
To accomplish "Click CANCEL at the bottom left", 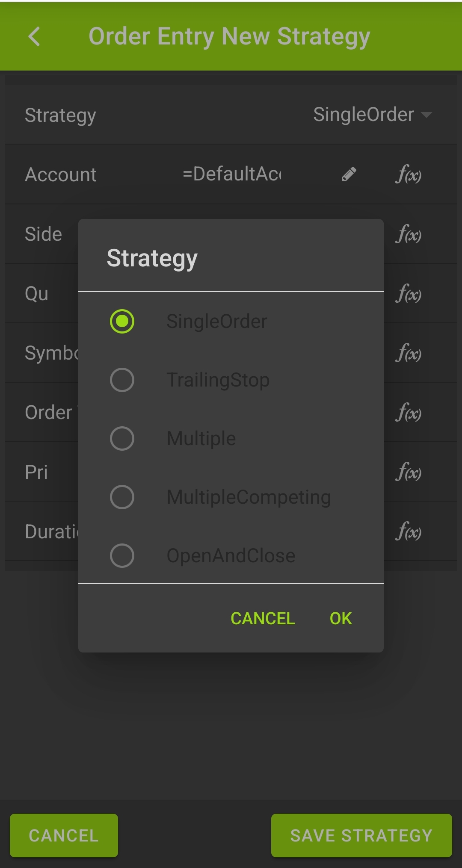I will (64, 835).
